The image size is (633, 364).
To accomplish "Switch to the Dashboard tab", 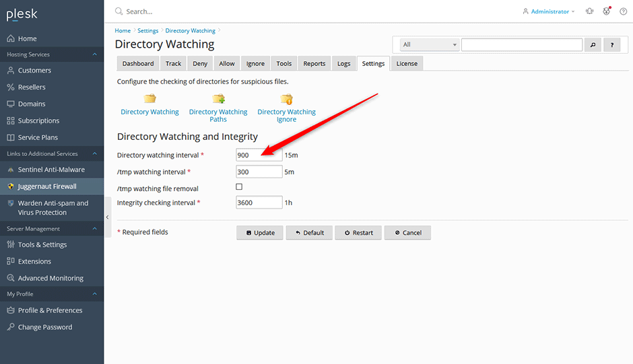I will point(138,64).
